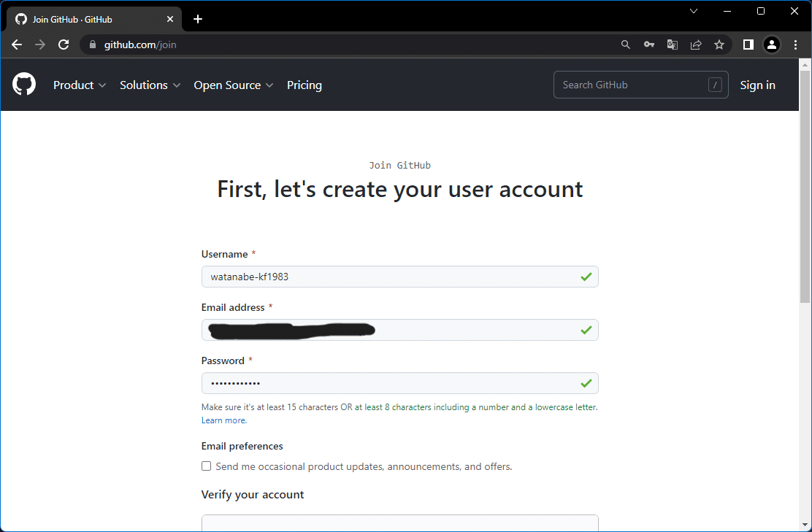Minimize the browser window
The image size is (812, 532).
click(x=727, y=11)
